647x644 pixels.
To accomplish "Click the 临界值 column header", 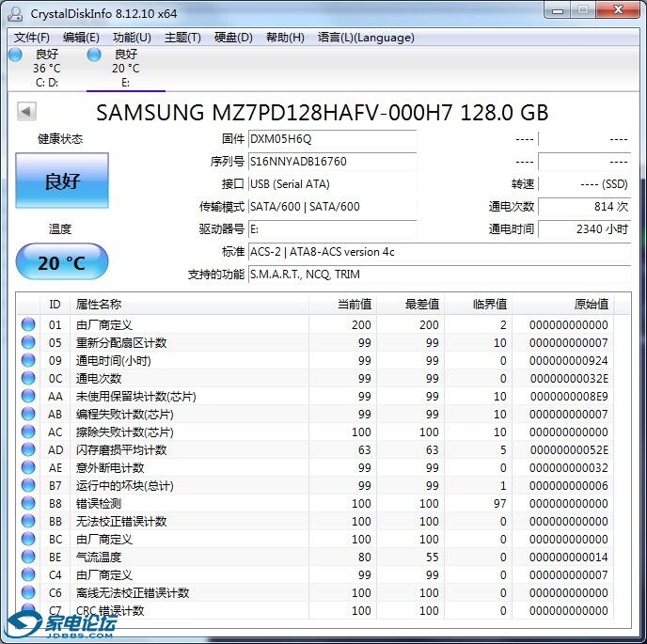I will coord(478,305).
